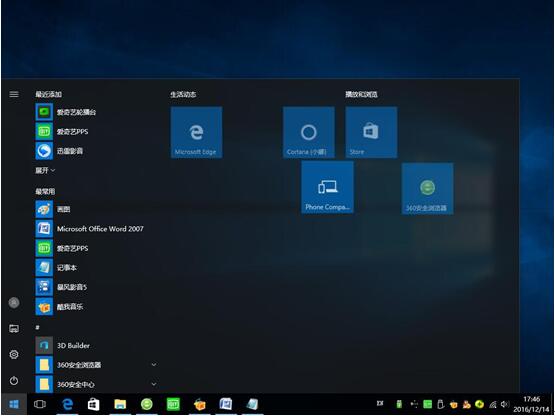Image resolution: width=555 pixels, height=416 pixels.
Task: Open File Explorer from the taskbar
Action: click(x=120, y=404)
